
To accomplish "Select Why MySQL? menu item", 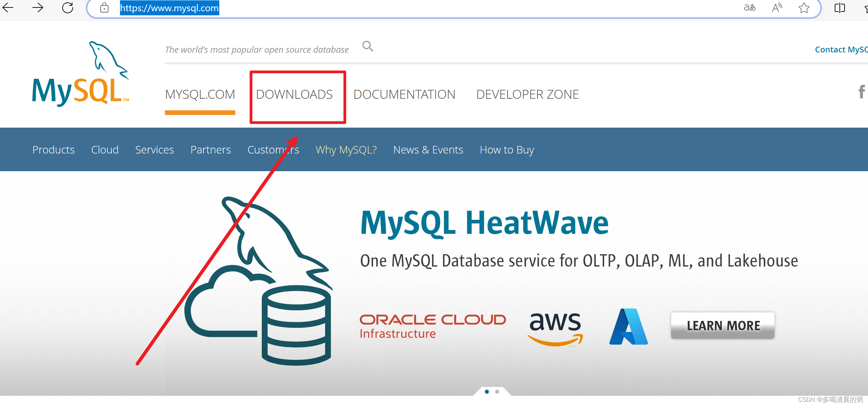I will [346, 150].
